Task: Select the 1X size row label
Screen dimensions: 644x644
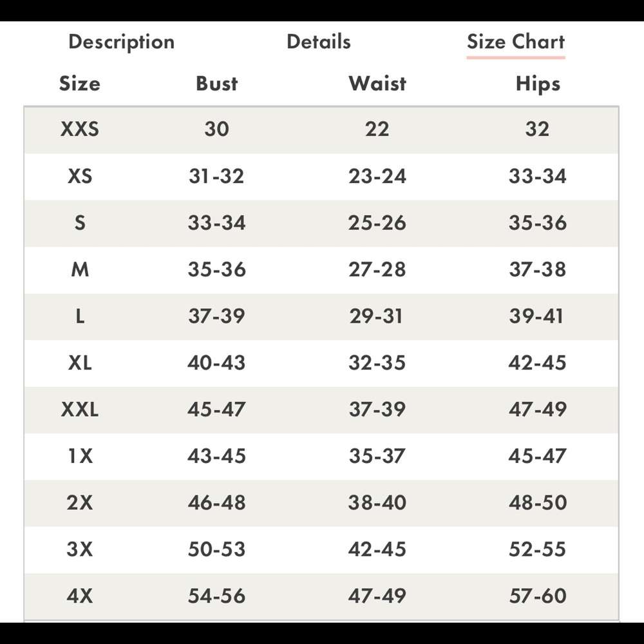Action: coord(80,457)
